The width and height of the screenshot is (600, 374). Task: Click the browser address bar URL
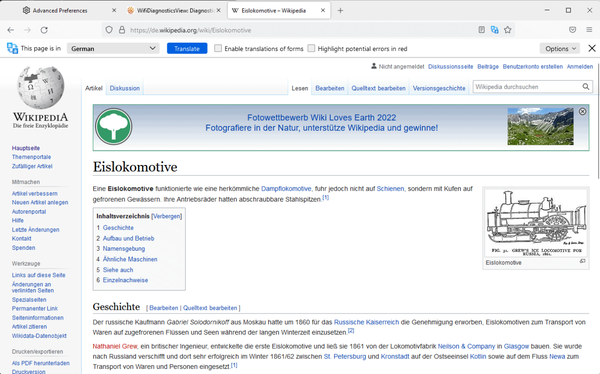point(190,30)
